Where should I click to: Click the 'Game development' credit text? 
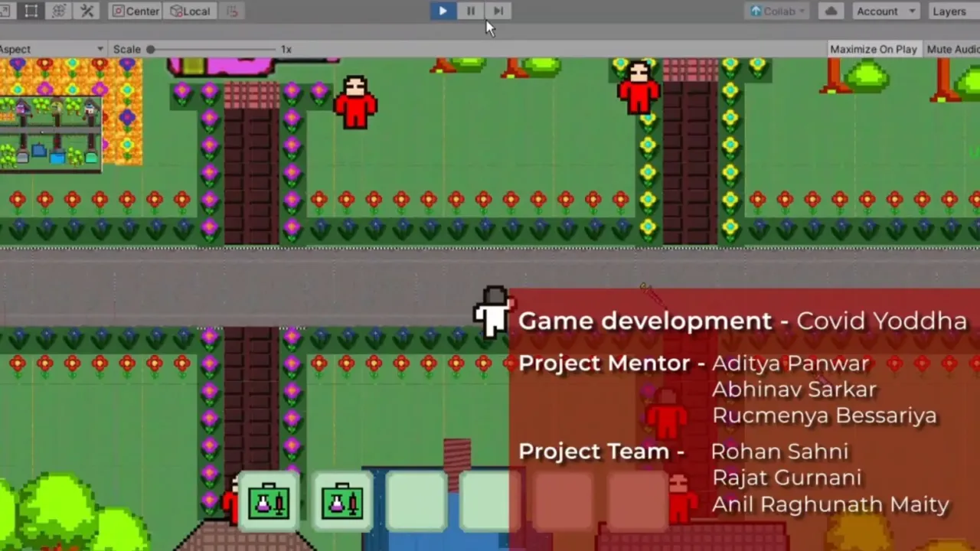[x=645, y=321]
